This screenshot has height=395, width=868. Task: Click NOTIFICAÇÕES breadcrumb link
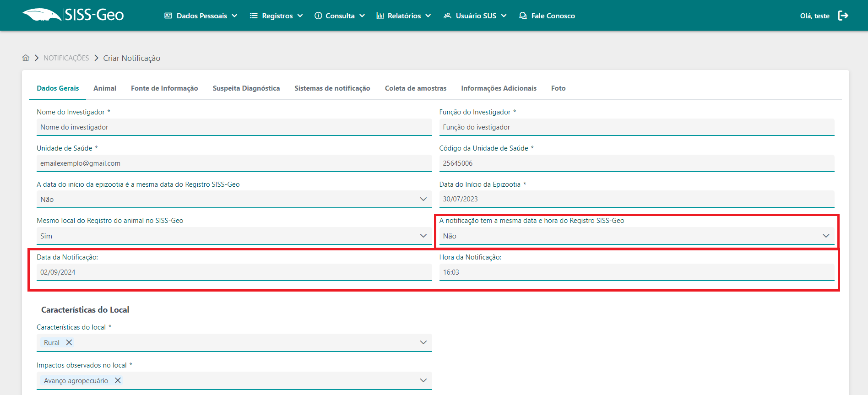point(66,58)
